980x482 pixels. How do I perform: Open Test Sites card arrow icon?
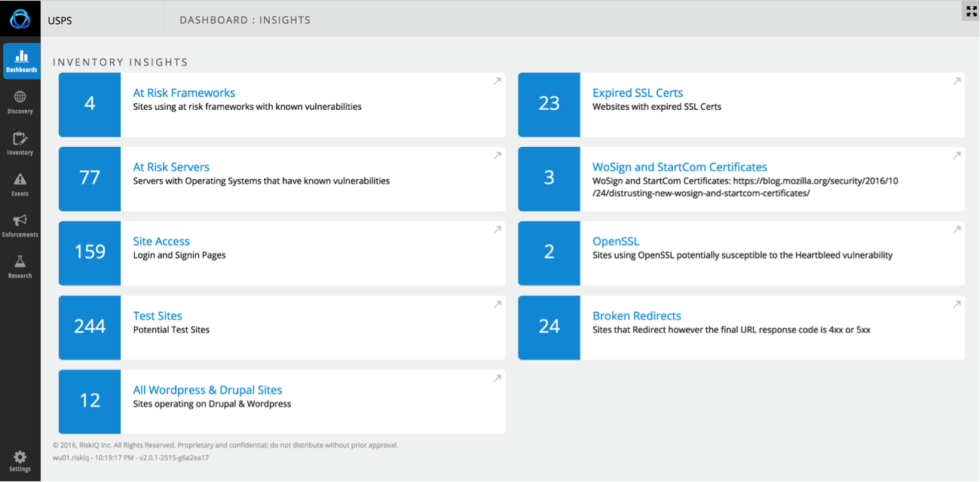pyautogui.click(x=498, y=304)
